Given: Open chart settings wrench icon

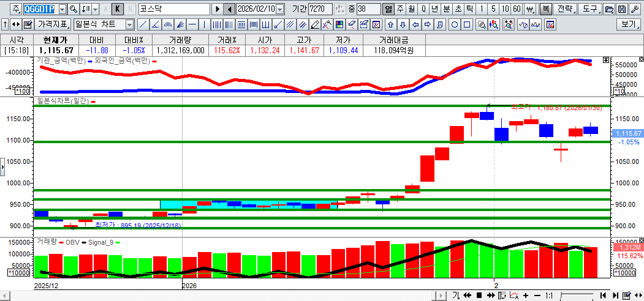Looking at the screenshot, I should coord(634,9).
